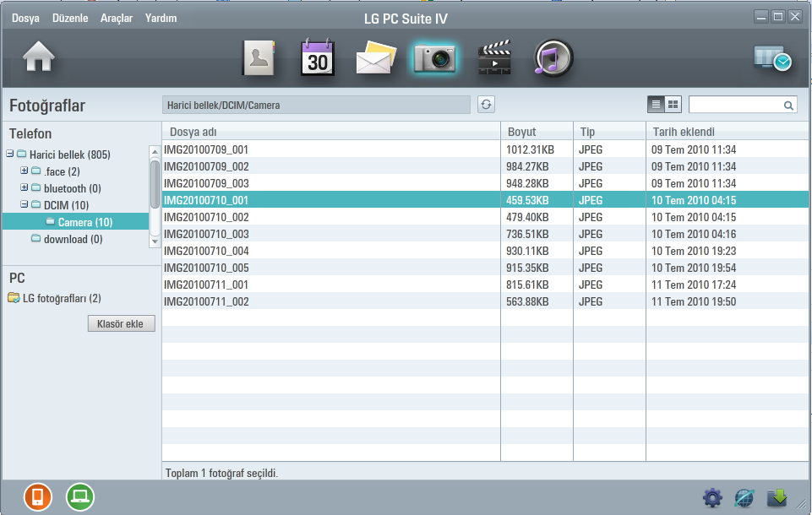The height and width of the screenshot is (515, 812).
Task: Refresh the Camera folder listing
Action: click(486, 105)
